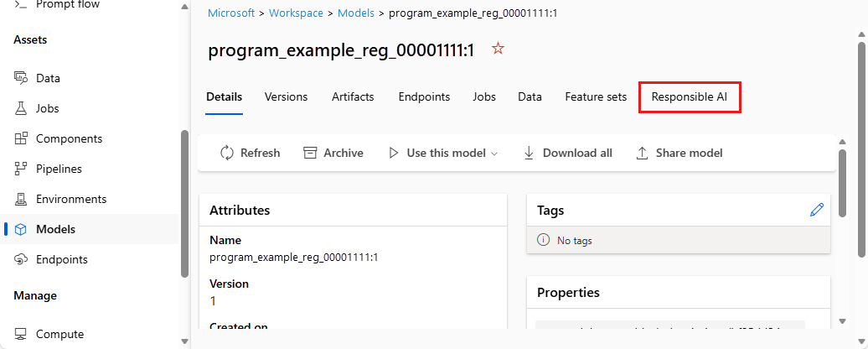868x349 pixels.
Task: Switch to the Feature sets tab
Action: click(x=596, y=97)
